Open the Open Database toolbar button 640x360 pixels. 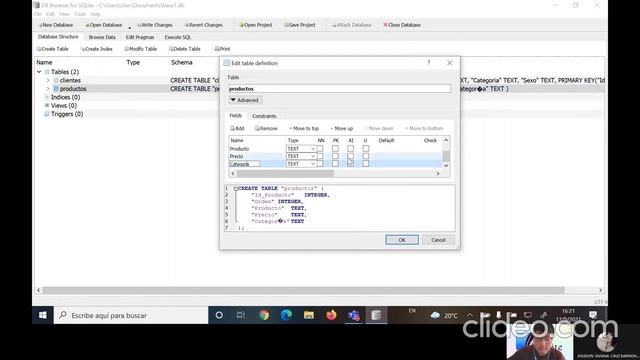[104, 25]
